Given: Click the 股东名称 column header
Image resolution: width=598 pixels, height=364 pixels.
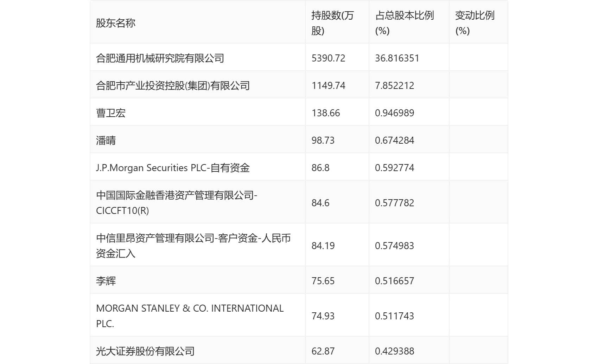Looking at the screenshot, I should point(116,23).
